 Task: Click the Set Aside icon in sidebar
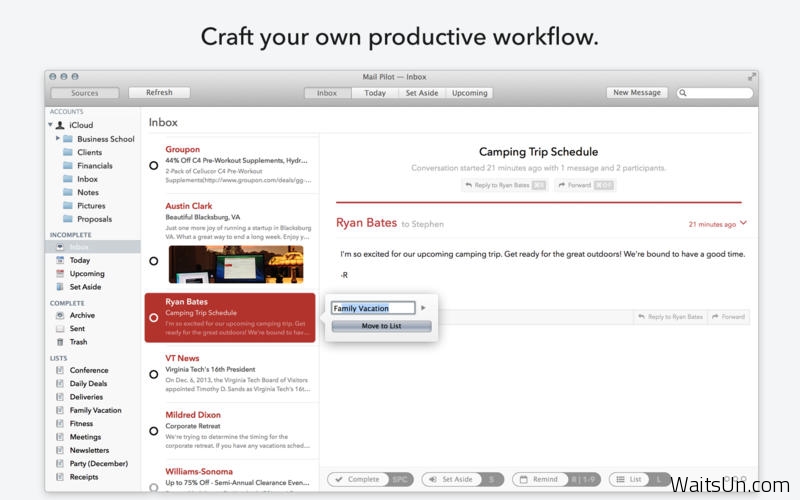coord(60,287)
